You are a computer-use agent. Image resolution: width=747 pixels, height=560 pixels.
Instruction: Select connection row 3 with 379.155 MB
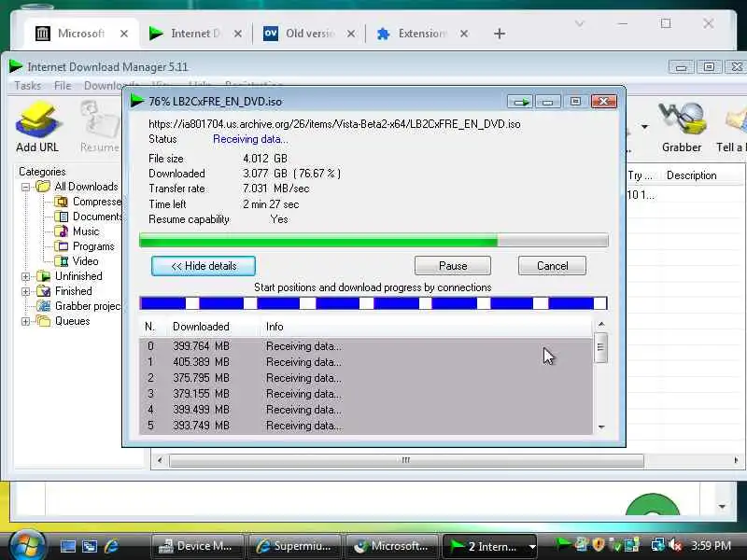366,394
